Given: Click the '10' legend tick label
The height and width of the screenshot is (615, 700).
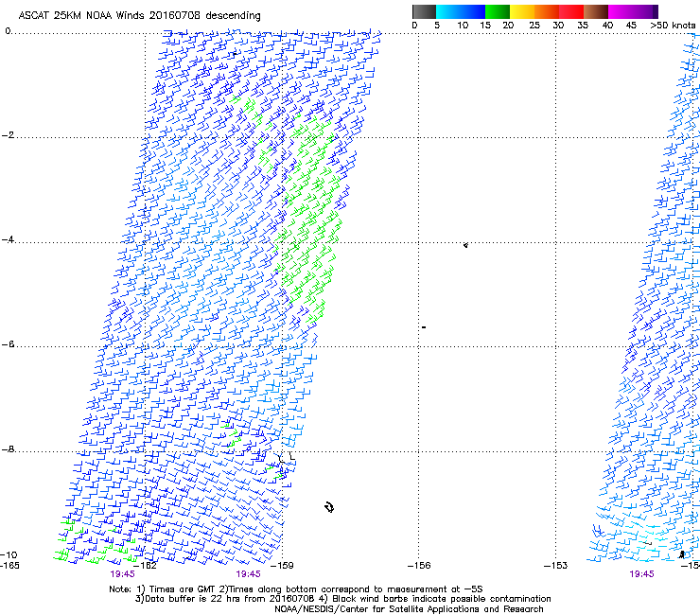Looking at the screenshot, I should [x=463, y=26].
